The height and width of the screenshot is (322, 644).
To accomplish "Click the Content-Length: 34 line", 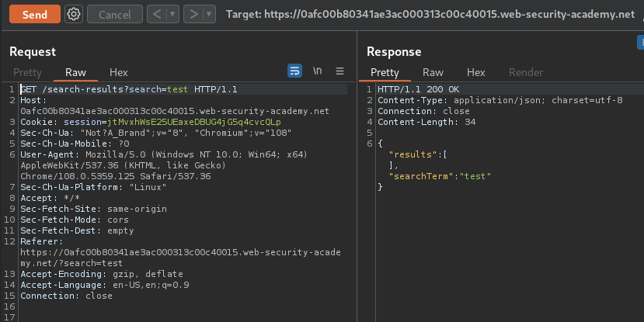I will (x=426, y=123).
